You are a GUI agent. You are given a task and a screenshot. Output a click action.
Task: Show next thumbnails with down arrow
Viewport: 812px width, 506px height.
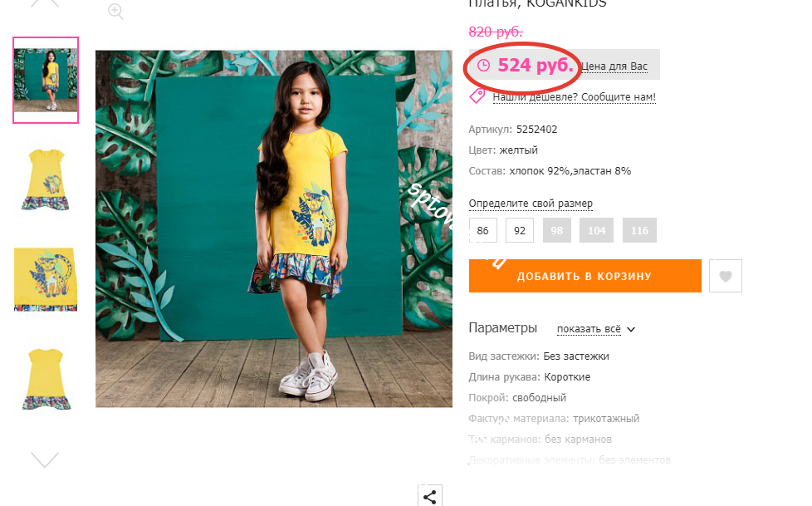pyautogui.click(x=45, y=459)
